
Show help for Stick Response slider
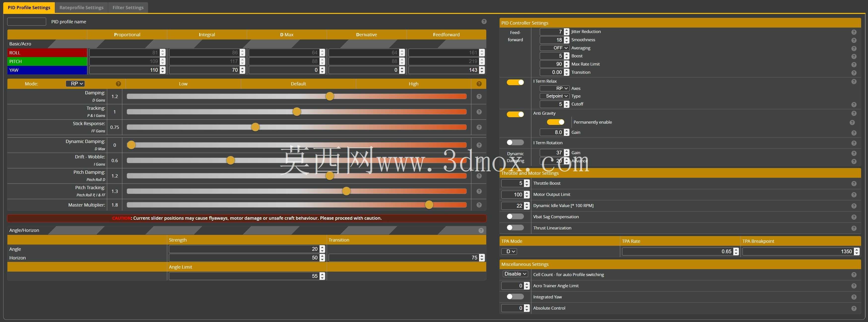click(x=479, y=127)
